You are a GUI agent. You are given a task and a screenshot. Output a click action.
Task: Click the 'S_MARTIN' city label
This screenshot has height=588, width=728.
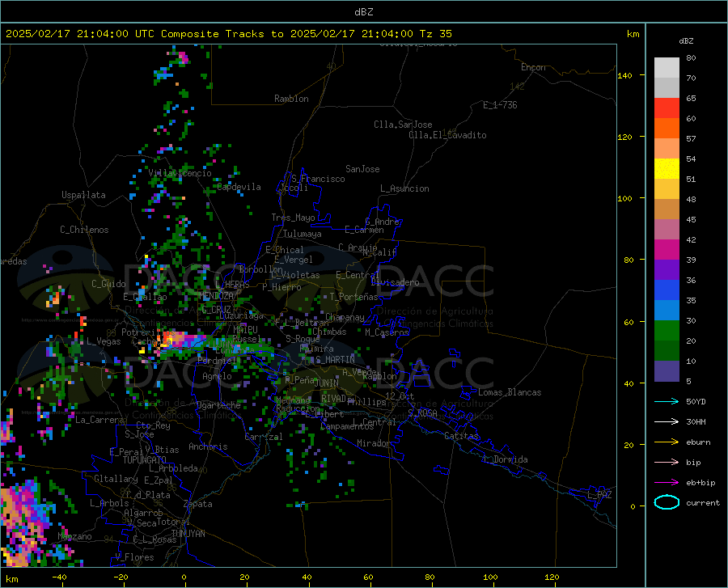[x=335, y=360]
